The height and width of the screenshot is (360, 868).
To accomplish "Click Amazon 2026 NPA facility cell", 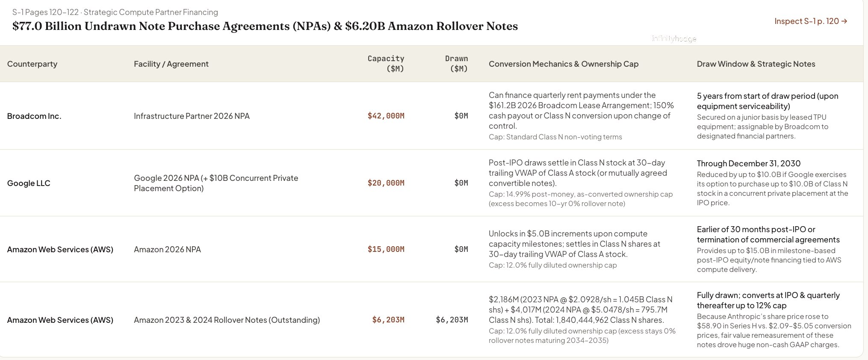I will click(167, 249).
